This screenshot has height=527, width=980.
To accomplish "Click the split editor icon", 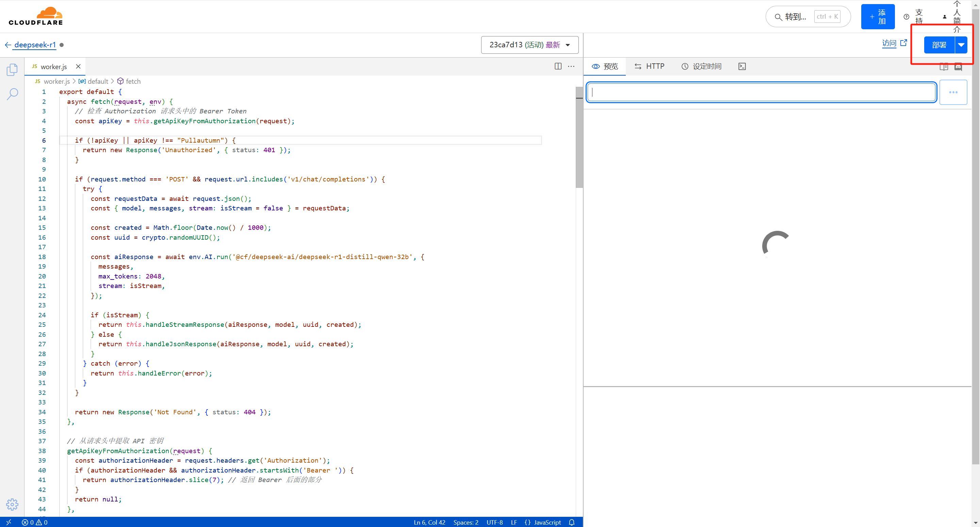I will click(558, 66).
